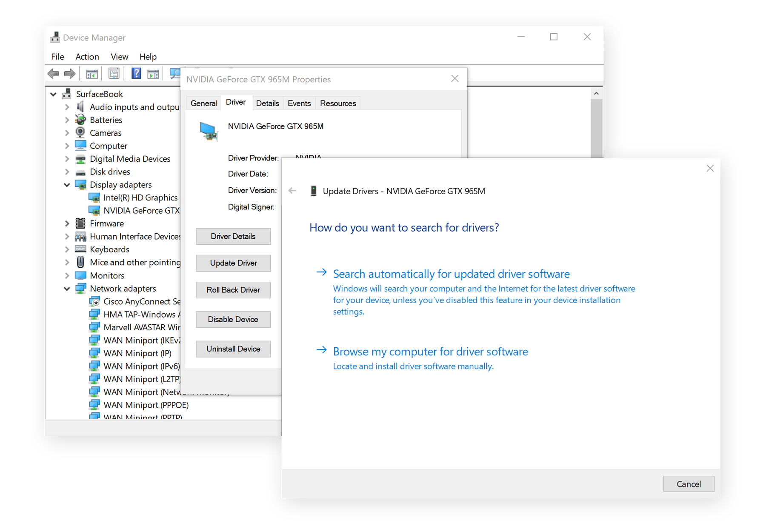Expand the Keyboards category
This screenshot has height=532, width=766.
[67, 249]
